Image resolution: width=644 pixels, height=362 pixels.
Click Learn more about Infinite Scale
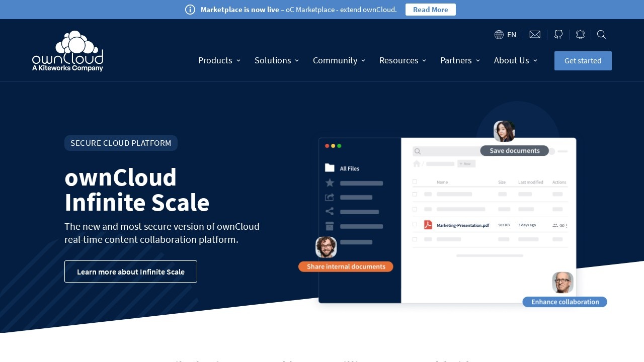(131, 271)
